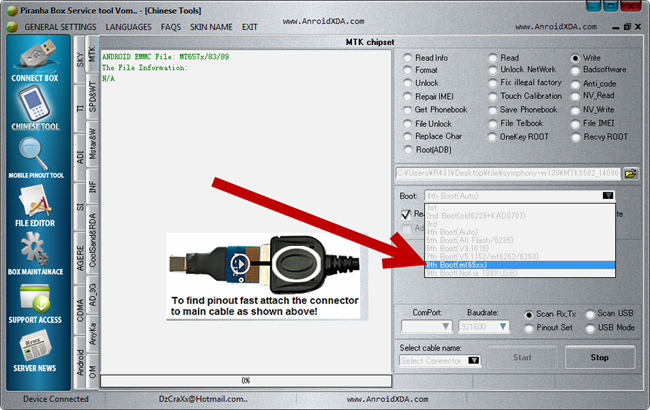Collapse the Boot dropdown arrow
This screenshot has width=650, height=410.
pyautogui.click(x=607, y=196)
